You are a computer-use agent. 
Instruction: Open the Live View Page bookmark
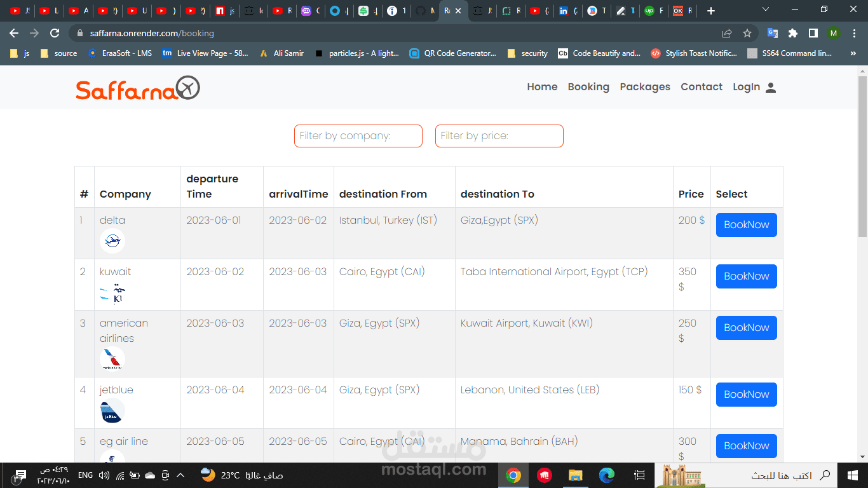coord(205,53)
